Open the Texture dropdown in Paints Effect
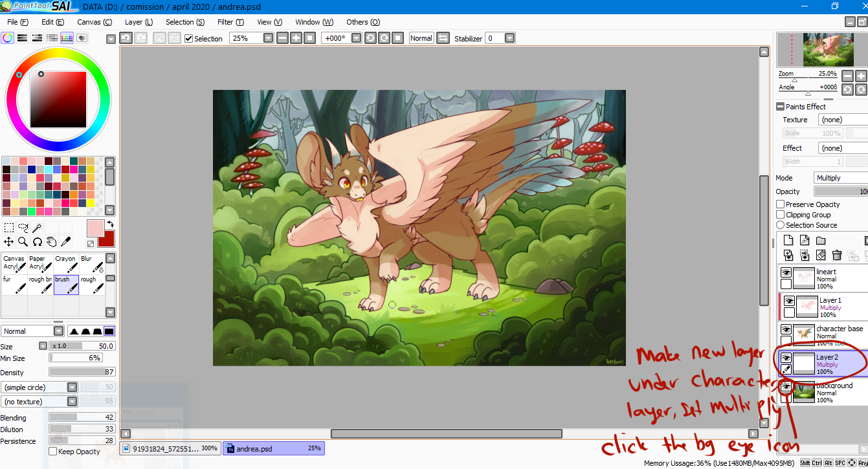The image size is (868, 469). (843, 120)
